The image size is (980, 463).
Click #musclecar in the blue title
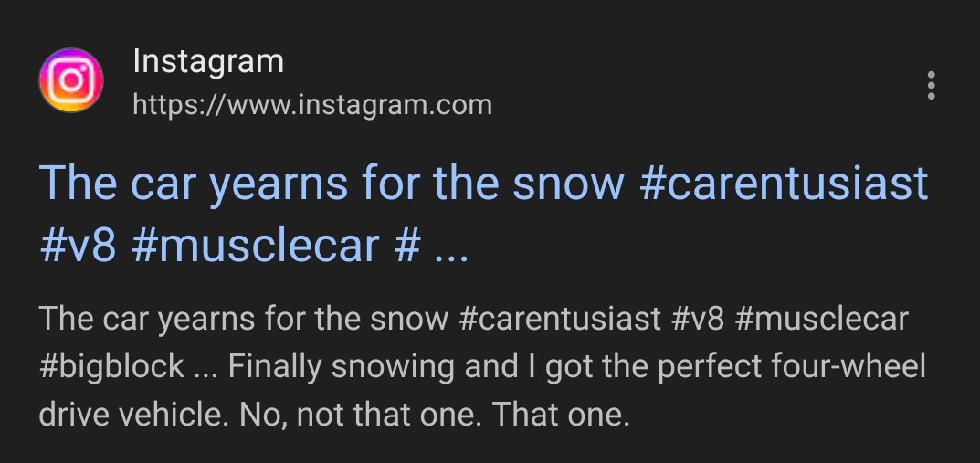tap(255, 245)
